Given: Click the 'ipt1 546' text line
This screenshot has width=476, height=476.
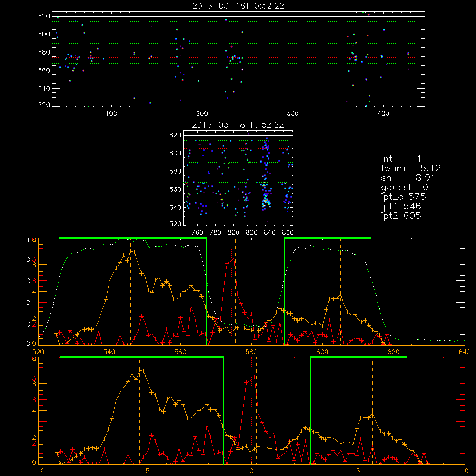Looking at the screenshot, I should [401, 206].
